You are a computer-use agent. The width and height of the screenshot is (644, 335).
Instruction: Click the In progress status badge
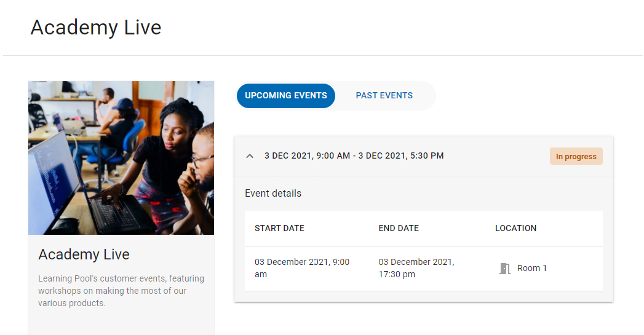tap(576, 157)
